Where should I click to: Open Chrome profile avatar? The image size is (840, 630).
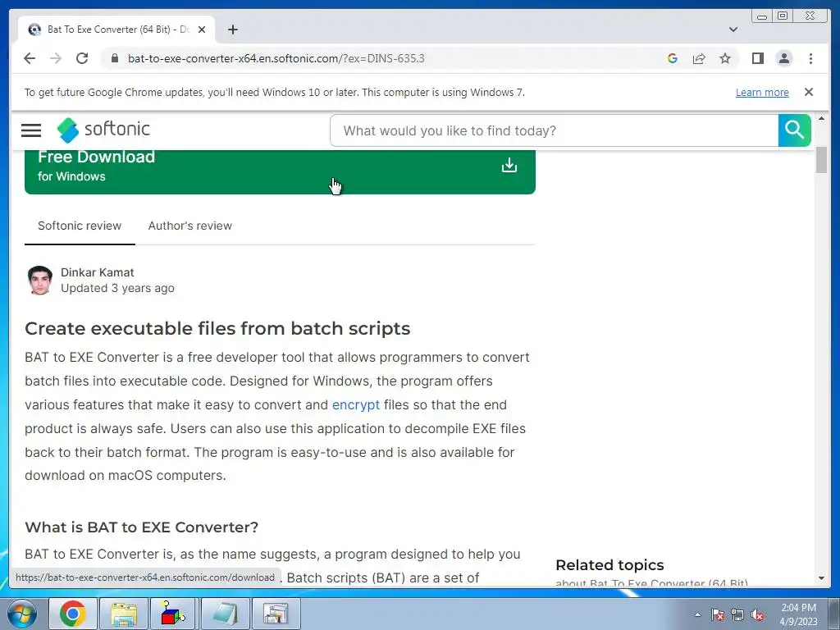click(783, 58)
